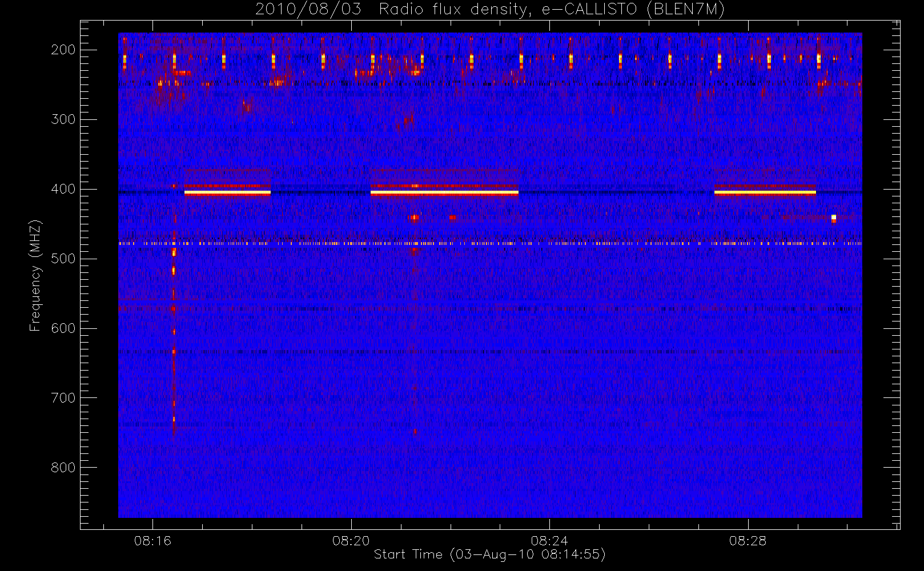Select the 600 frequency tick label

[x=63, y=328]
